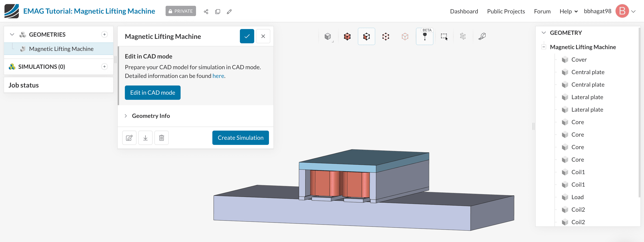Image resolution: width=644 pixels, height=242 pixels.
Task: Select the Load part in geometry tree
Action: click(577, 197)
